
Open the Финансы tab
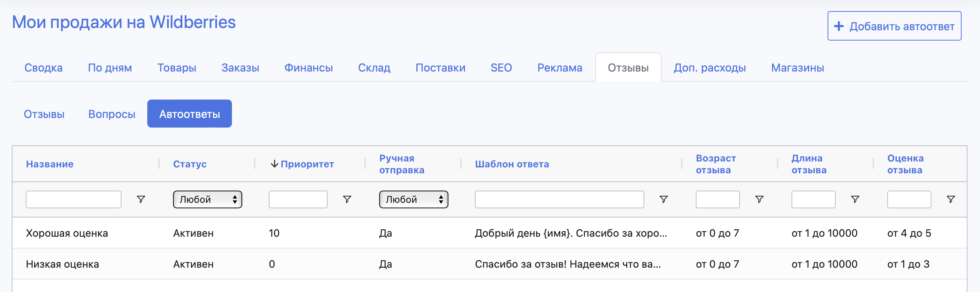coord(309,67)
